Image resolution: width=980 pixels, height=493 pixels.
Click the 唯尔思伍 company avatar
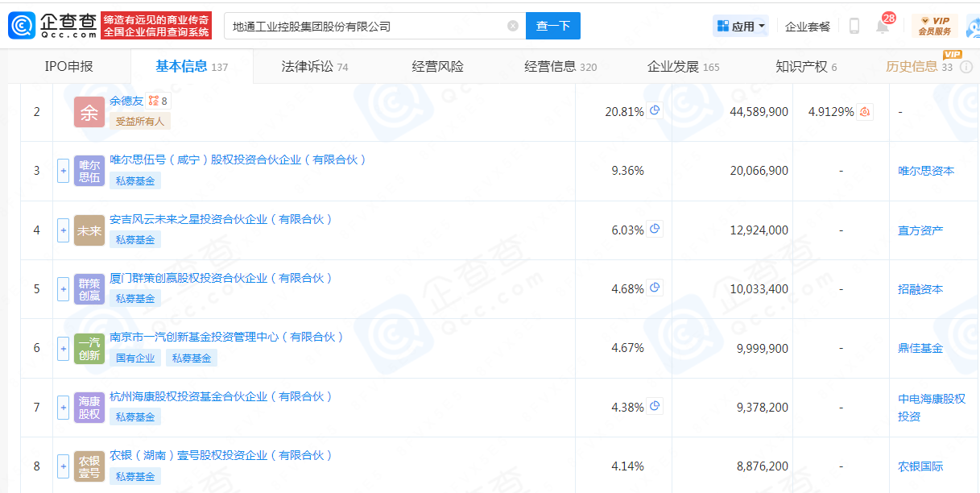tap(89, 171)
